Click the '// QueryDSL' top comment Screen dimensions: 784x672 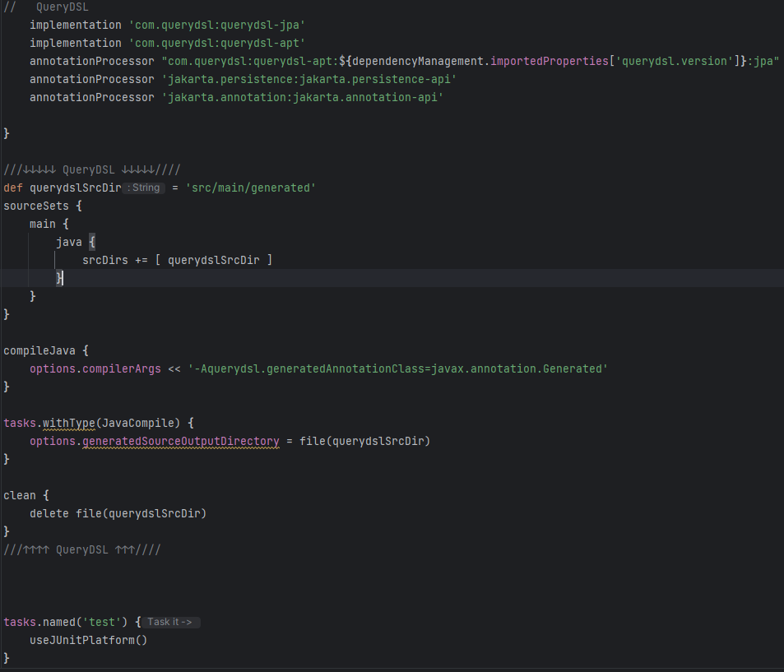[x=46, y=7]
